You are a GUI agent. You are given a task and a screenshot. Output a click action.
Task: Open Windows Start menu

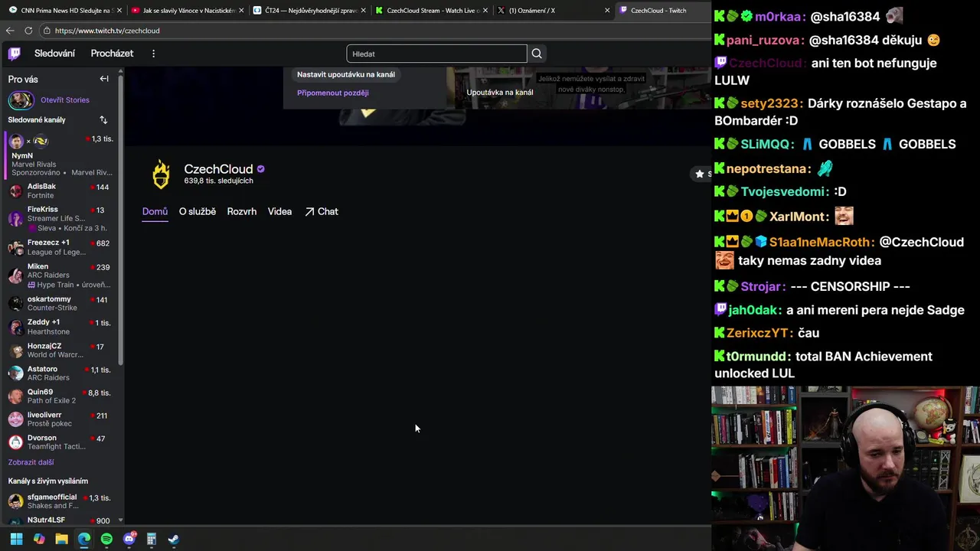pos(16,539)
